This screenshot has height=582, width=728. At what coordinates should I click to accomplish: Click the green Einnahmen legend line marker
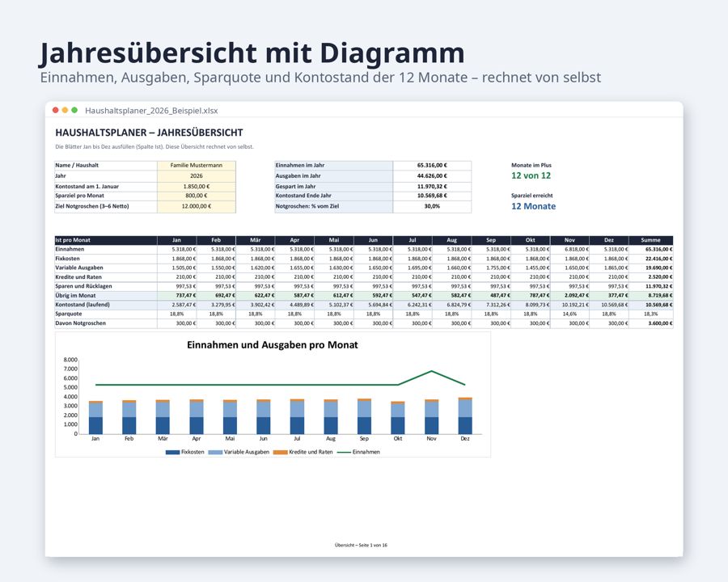(x=344, y=452)
